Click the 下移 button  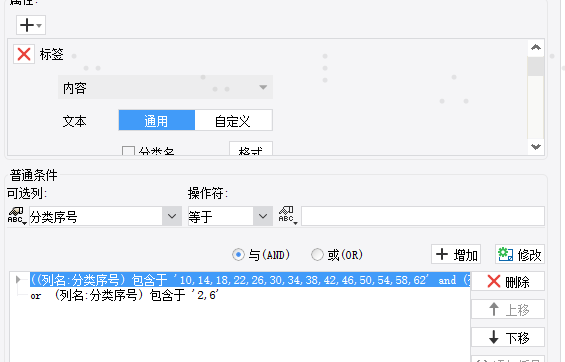[x=508, y=337]
